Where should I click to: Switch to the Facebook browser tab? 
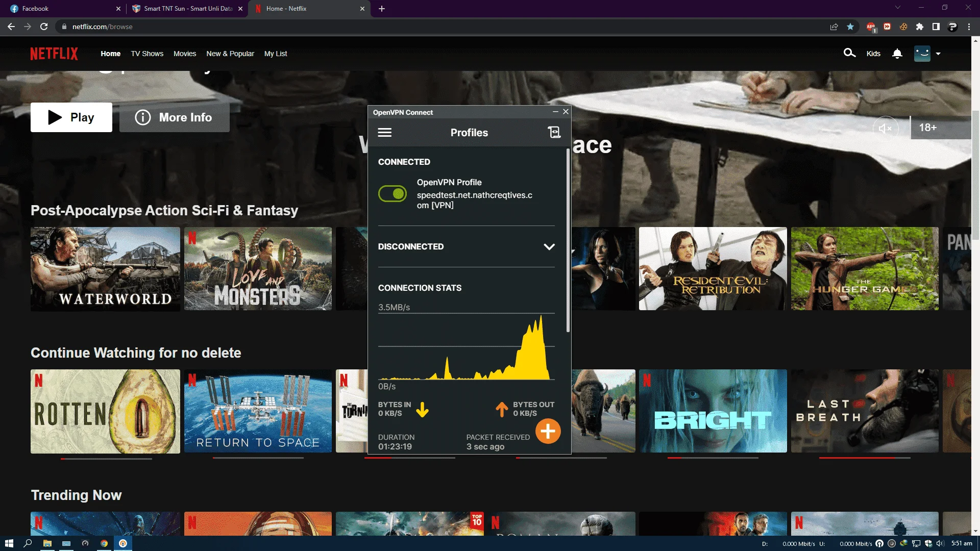[61, 9]
